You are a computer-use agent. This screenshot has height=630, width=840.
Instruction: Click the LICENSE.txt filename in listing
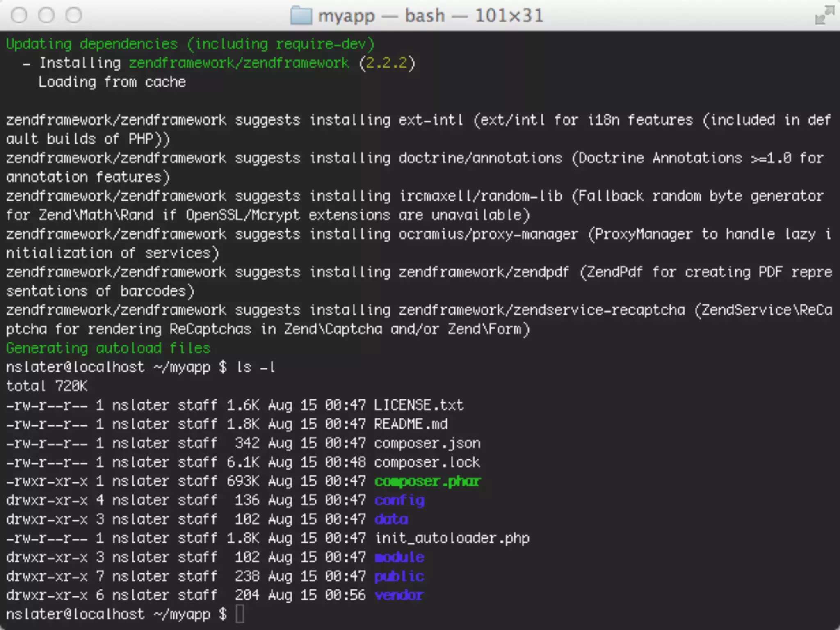[x=419, y=405]
